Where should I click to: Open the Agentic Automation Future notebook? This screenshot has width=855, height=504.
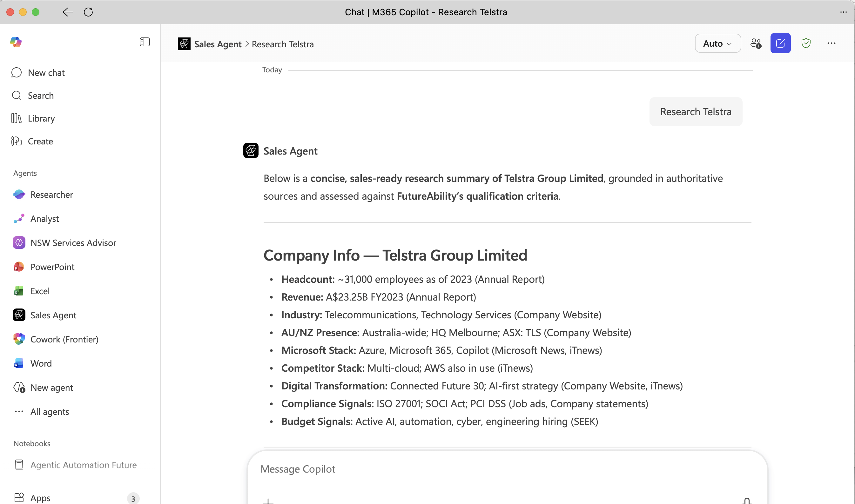(x=83, y=465)
